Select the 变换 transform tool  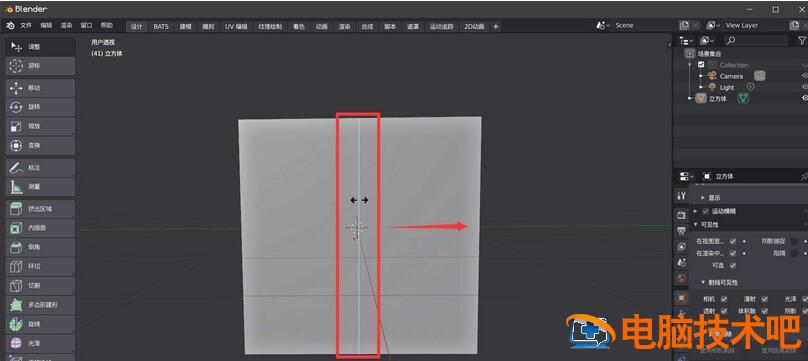[x=40, y=146]
